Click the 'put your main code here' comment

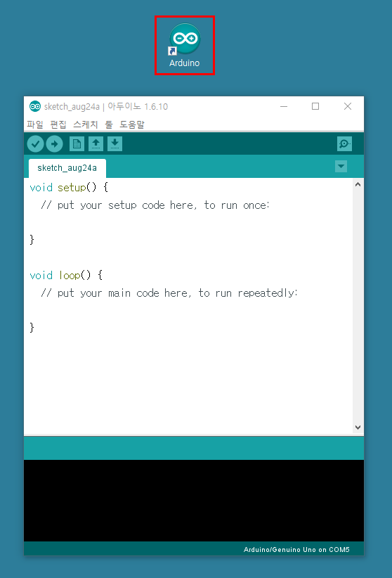coord(169,293)
